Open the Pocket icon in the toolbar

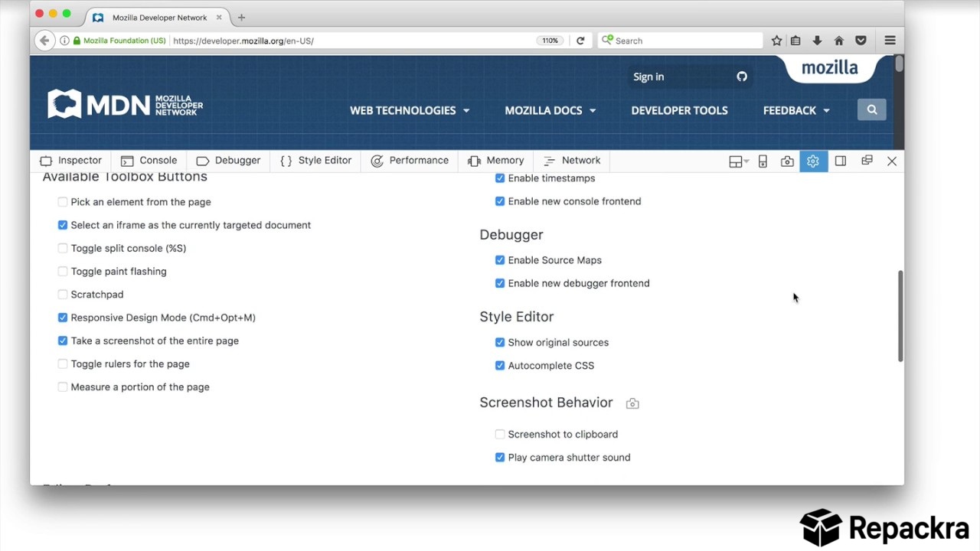pos(861,41)
